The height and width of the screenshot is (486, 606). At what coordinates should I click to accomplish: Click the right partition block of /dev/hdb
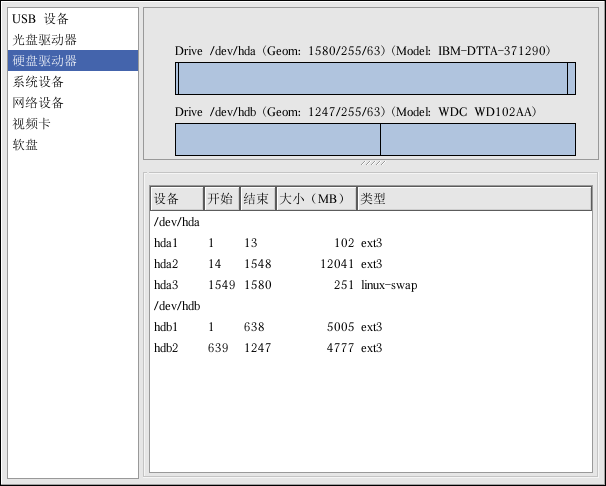click(x=477, y=139)
